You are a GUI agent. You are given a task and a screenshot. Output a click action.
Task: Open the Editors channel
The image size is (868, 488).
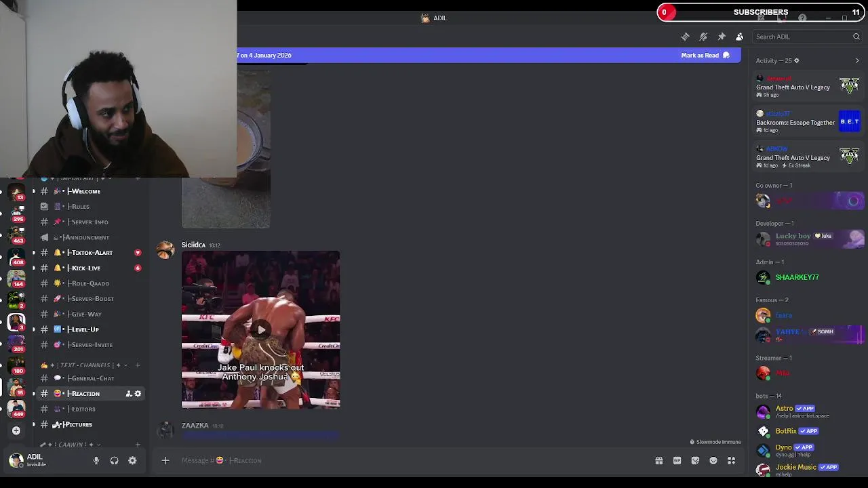click(x=90, y=409)
